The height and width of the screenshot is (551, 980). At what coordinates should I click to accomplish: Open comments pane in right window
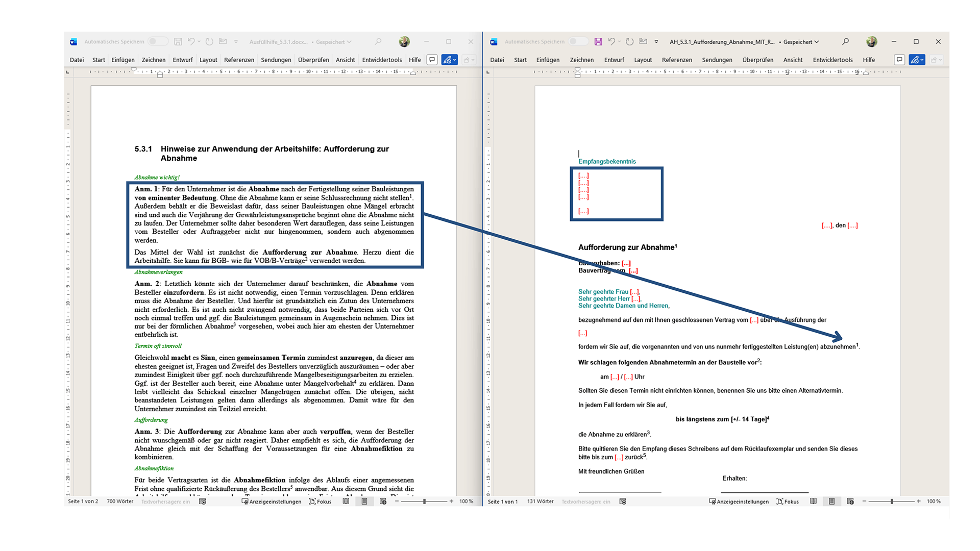(x=899, y=60)
